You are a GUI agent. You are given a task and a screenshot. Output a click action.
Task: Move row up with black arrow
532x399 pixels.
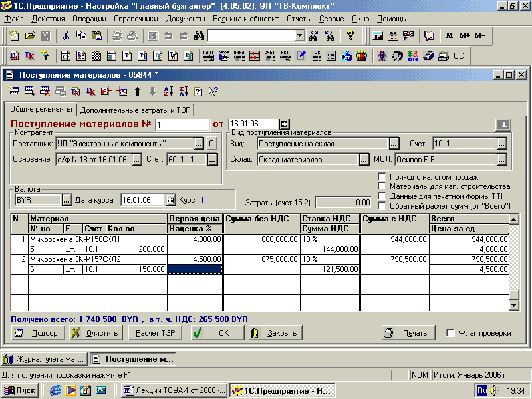click(x=137, y=91)
